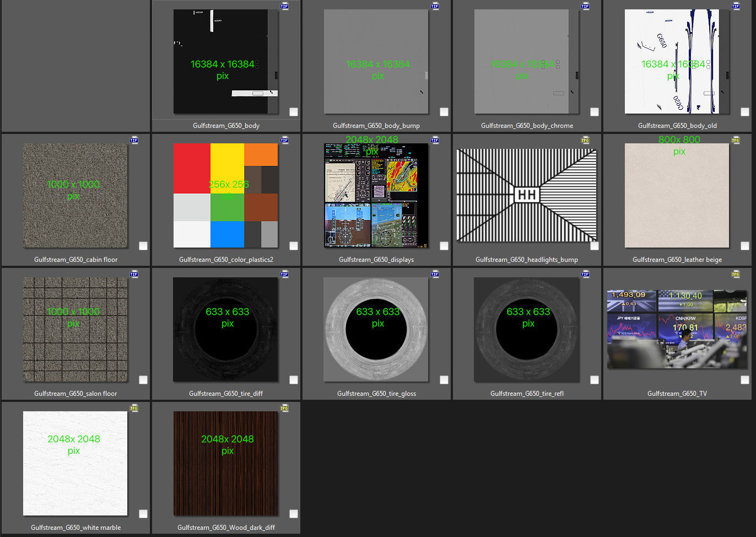Click the file name Gulfstream_G650_body_bump
The width and height of the screenshot is (756, 537).
pos(376,126)
